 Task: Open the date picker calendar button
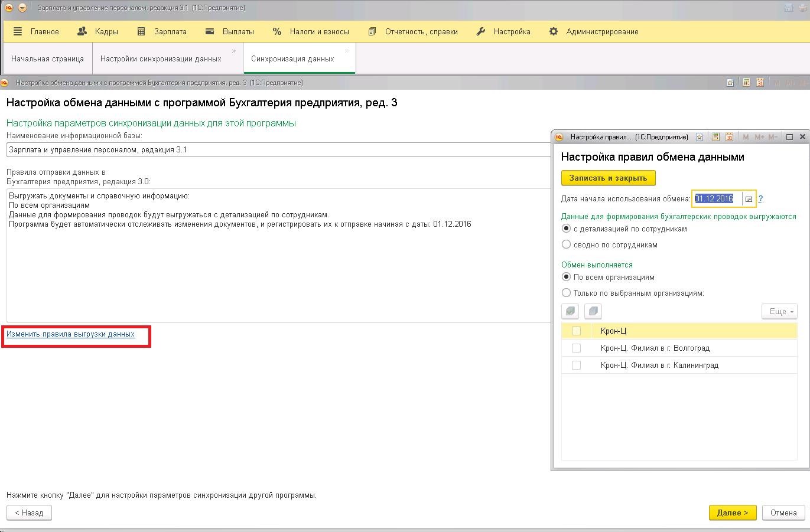(x=749, y=199)
